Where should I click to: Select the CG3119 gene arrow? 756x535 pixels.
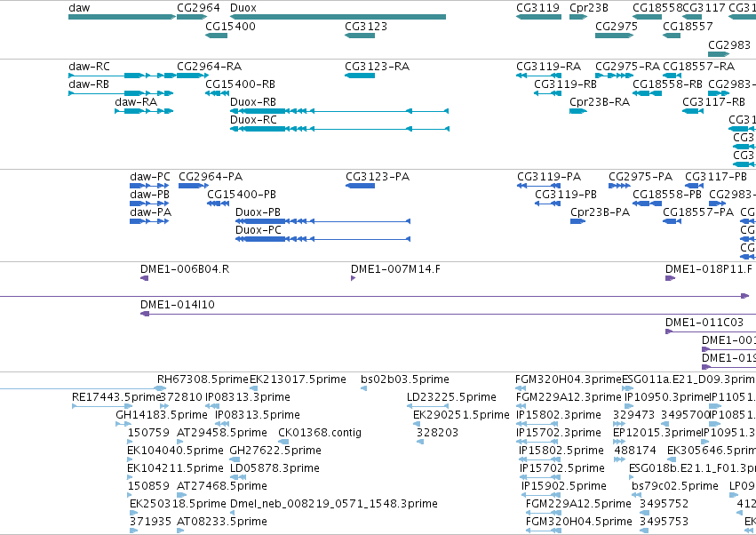[x=538, y=17]
